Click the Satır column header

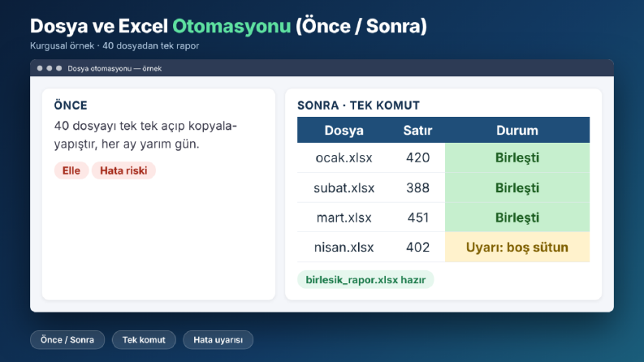(x=417, y=130)
